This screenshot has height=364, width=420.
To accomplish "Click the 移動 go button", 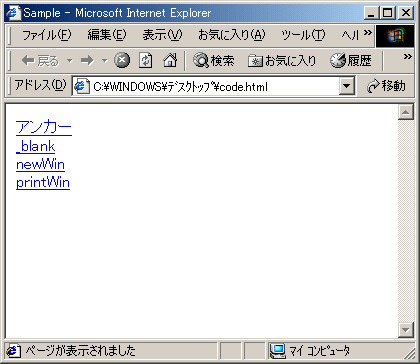I will pos(386,86).
